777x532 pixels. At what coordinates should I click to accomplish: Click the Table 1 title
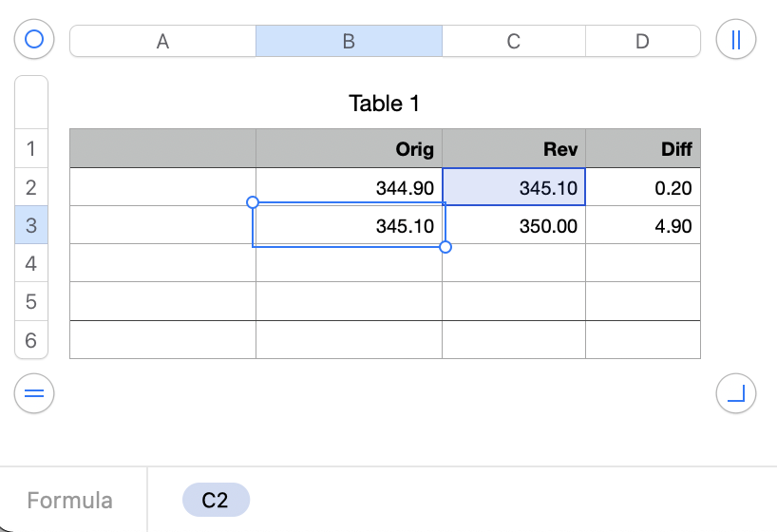click(x=385, y=104)
